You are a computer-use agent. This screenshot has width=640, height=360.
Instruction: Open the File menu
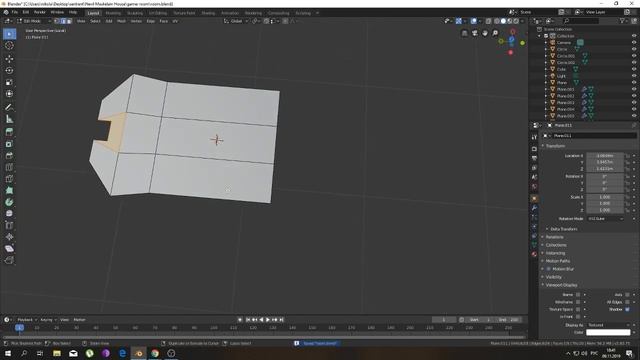pos(15,13)
